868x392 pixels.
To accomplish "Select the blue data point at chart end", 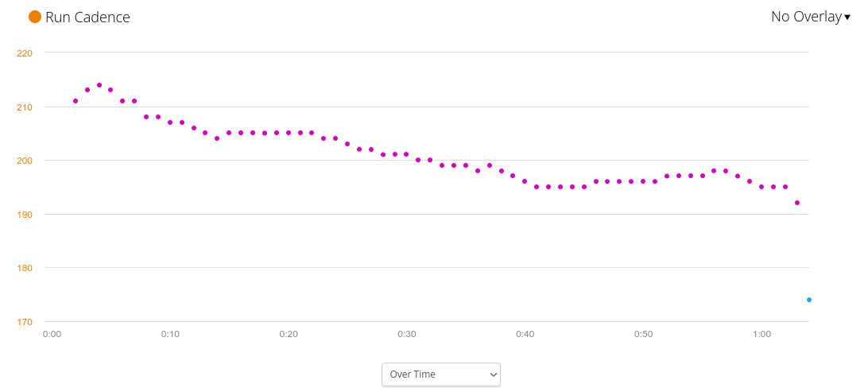I will [809, 300].
